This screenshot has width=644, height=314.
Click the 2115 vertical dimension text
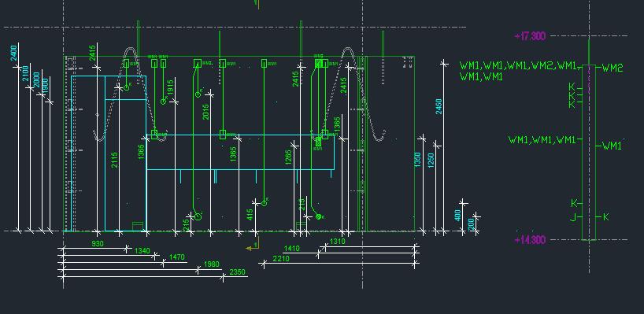pos(115,160)
